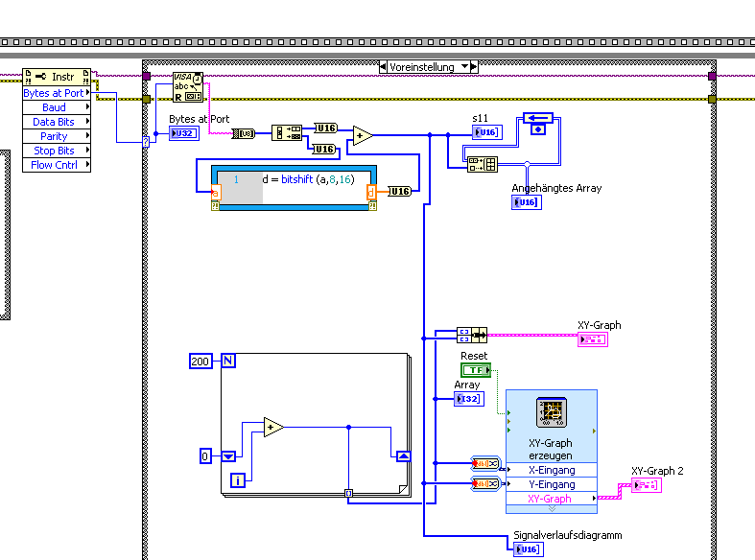Select the Instr property node header
This screenshot has width=755, height=560.
pyautogui.click(x=57, y=77)
